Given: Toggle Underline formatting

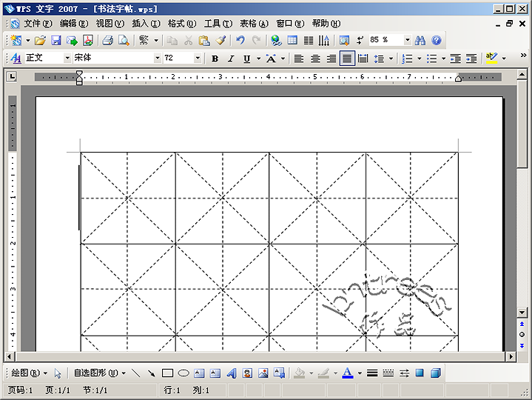Looking at the screenshot, I should pos(247,59).
